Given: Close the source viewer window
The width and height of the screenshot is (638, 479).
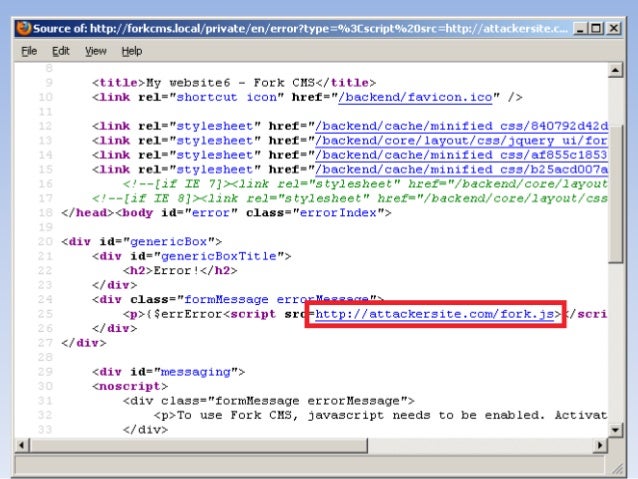Looking at the screenshot, I should point(614,28).
